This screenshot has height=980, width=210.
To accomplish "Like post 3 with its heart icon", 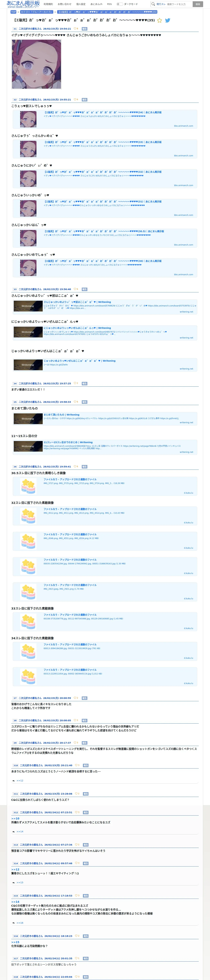I will (75, 289).
